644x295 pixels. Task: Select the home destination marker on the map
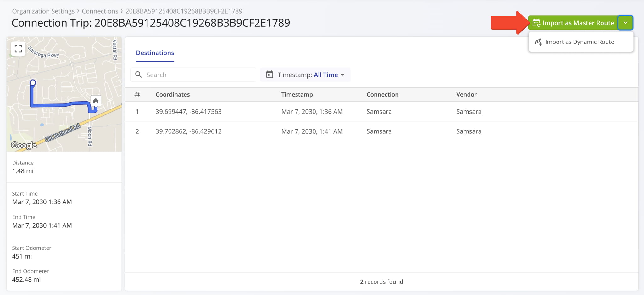click(x=95, y=100)
